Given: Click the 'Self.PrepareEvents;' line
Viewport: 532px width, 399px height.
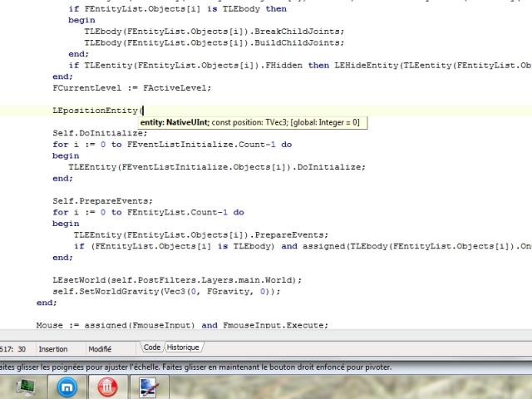Looking at the screenshot, I should tap(102, 201).
